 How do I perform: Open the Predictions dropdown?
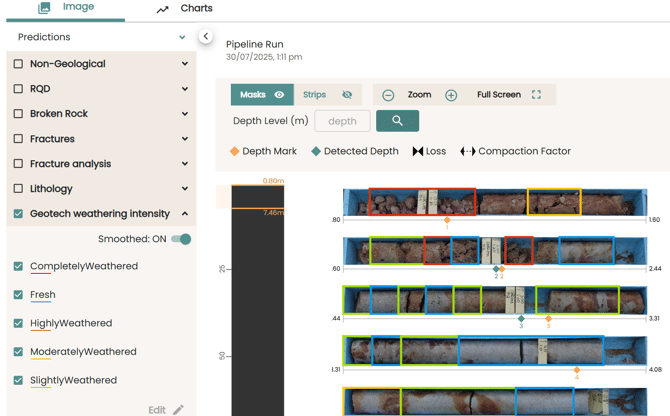coord(182,37)
